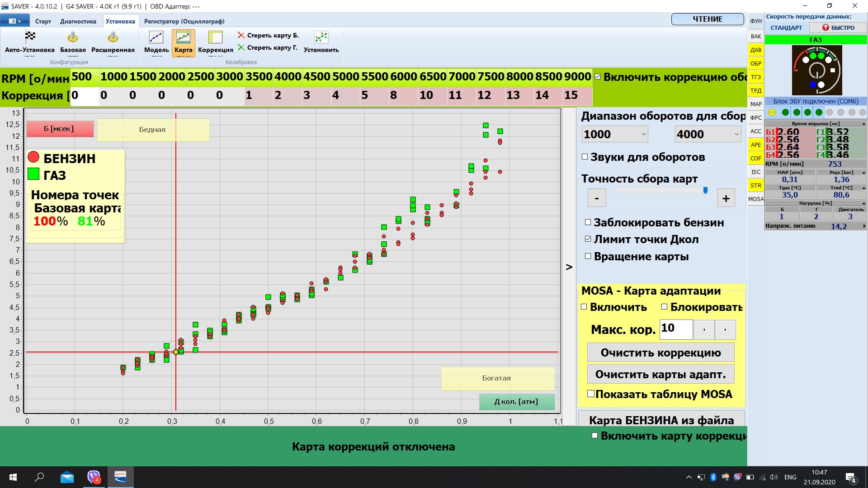Select ФУН side tab
Screen dimensions: 868x488
756,21
